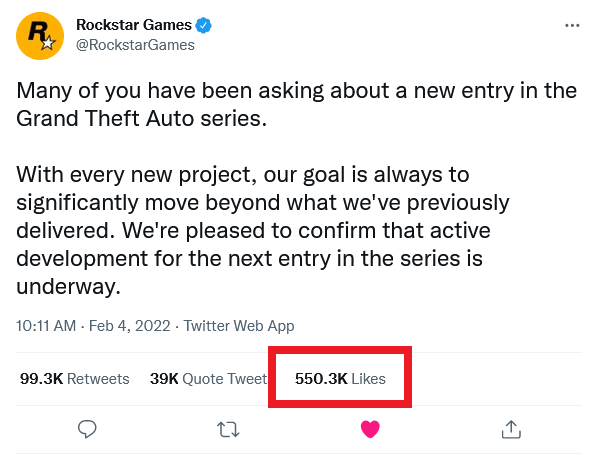Toggle the pink heart like icon
Screen dimensions: 598x454
370,429
